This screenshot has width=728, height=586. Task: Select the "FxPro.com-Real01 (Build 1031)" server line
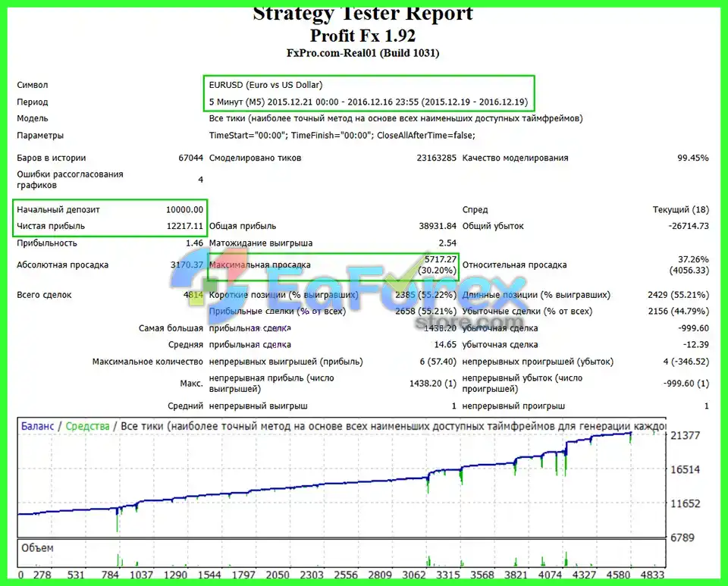362,53
